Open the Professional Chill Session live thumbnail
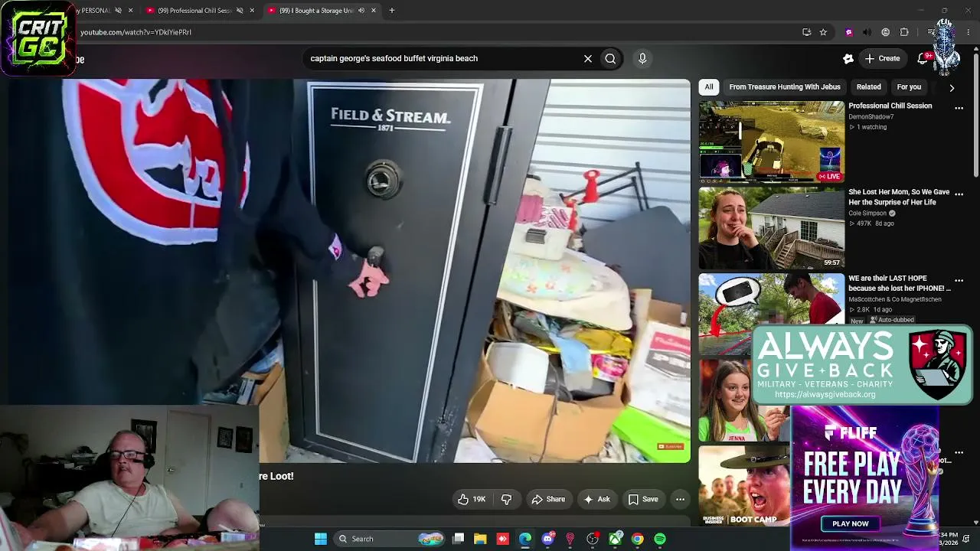The height and width of the screenshot is (551, 980). coord(771,142)
